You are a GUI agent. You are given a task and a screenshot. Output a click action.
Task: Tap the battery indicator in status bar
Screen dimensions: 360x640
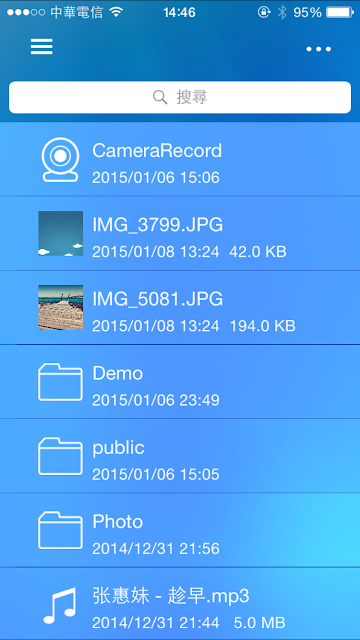340,12
